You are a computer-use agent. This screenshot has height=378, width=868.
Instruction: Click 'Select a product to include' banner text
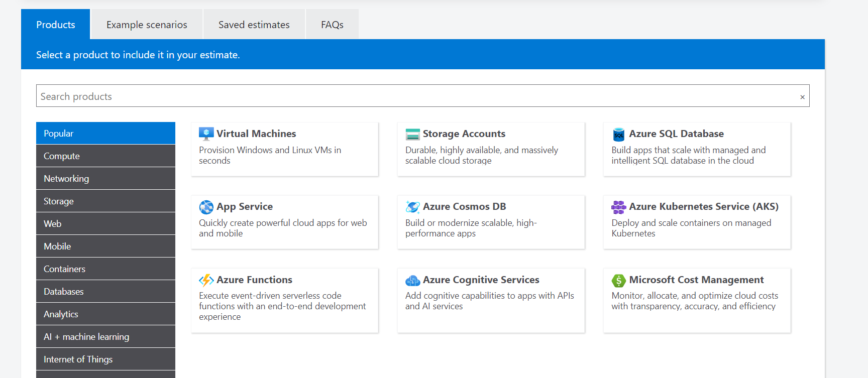pos(138,55)
